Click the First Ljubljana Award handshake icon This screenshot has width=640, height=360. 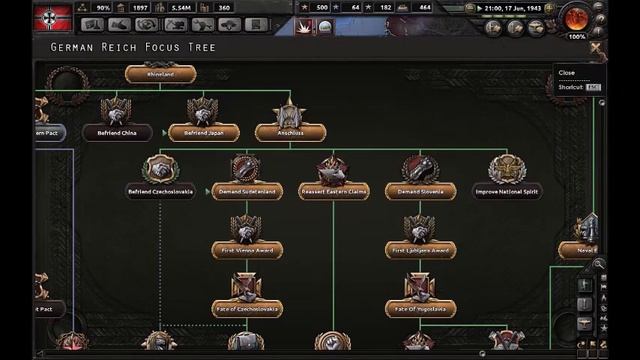pyautogui.click(x=420, y=229)
